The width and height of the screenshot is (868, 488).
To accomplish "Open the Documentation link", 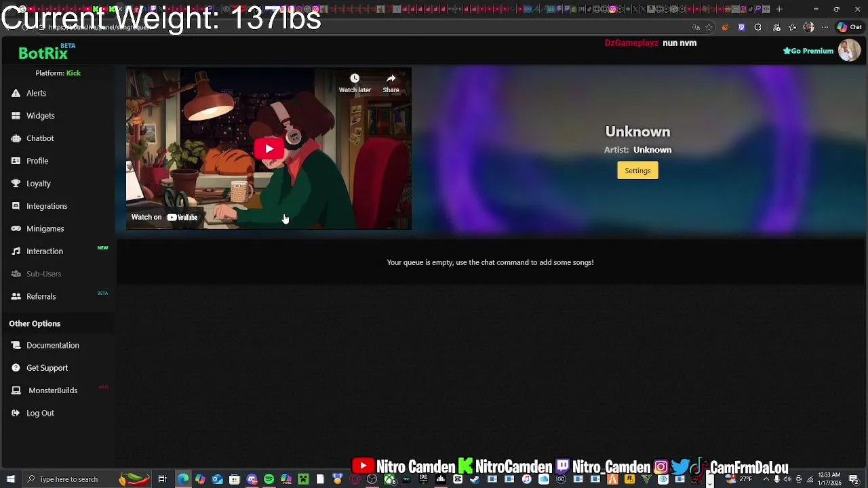I will [x=53, y=346].
